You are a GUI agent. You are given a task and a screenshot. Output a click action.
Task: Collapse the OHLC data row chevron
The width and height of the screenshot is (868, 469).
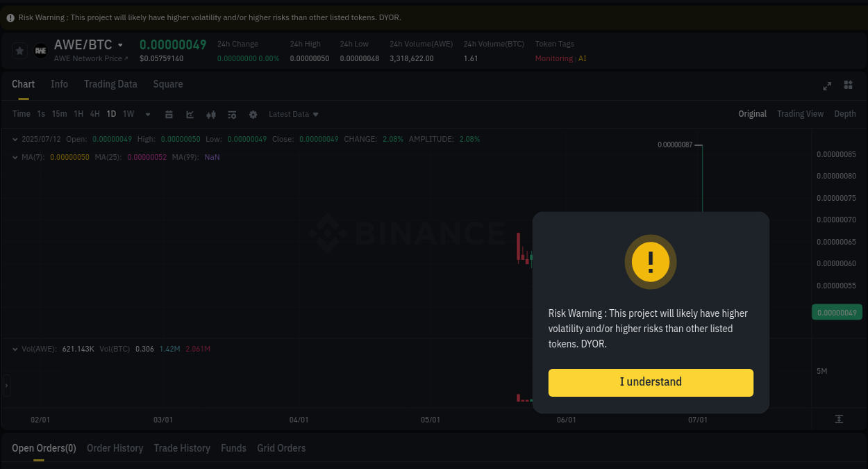15,139
